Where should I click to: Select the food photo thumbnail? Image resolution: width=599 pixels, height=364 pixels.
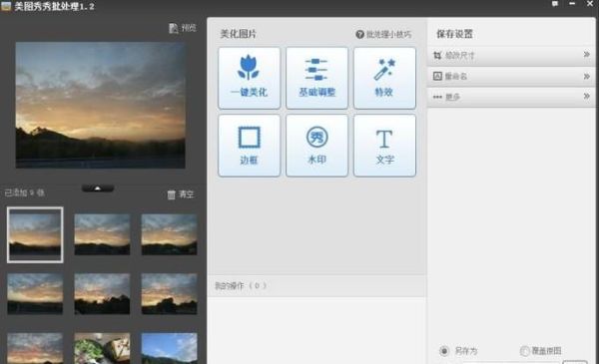pos(102,348)
